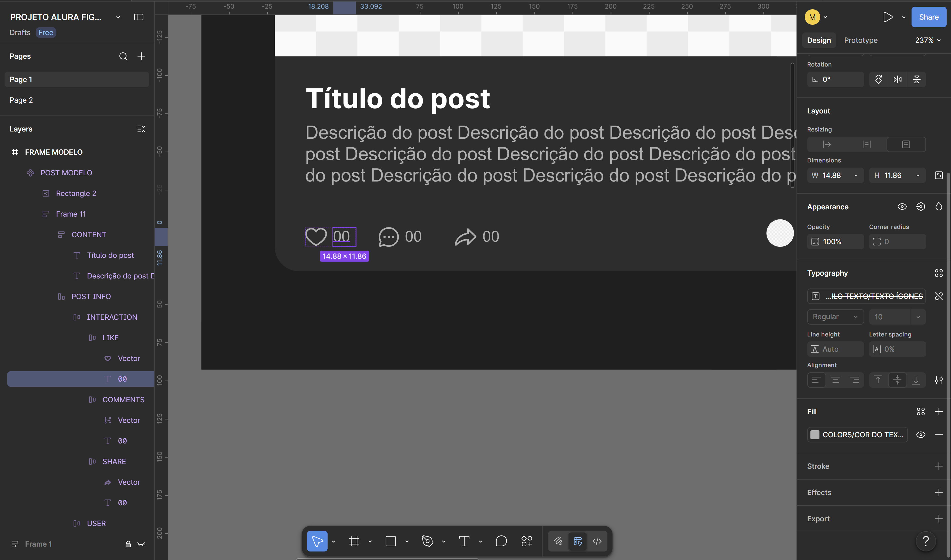The width and height of the screenshot is (951, 560).
Task: Open the help question mark button
Action: pos(926,541)
